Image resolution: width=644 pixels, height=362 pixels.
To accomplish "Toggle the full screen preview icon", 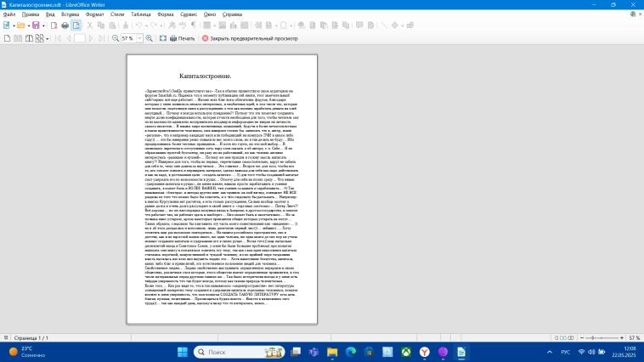I will pyautogui.click(x=163, y=38).
